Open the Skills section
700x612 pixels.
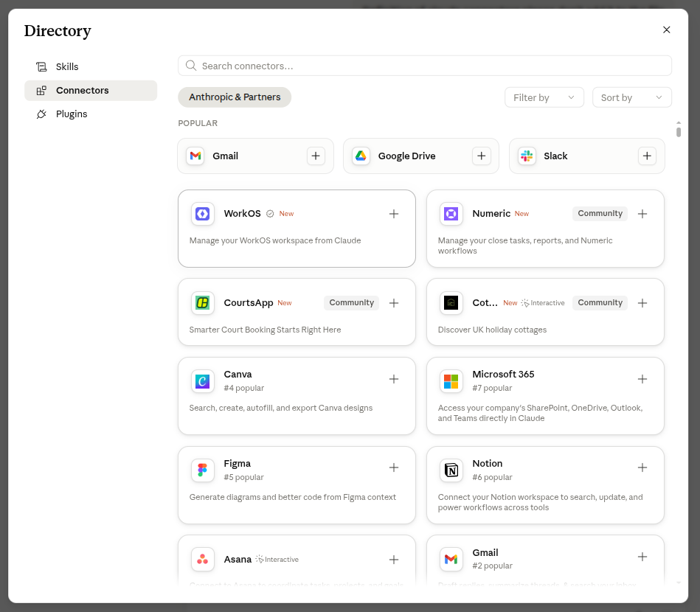tap(91, 66)
